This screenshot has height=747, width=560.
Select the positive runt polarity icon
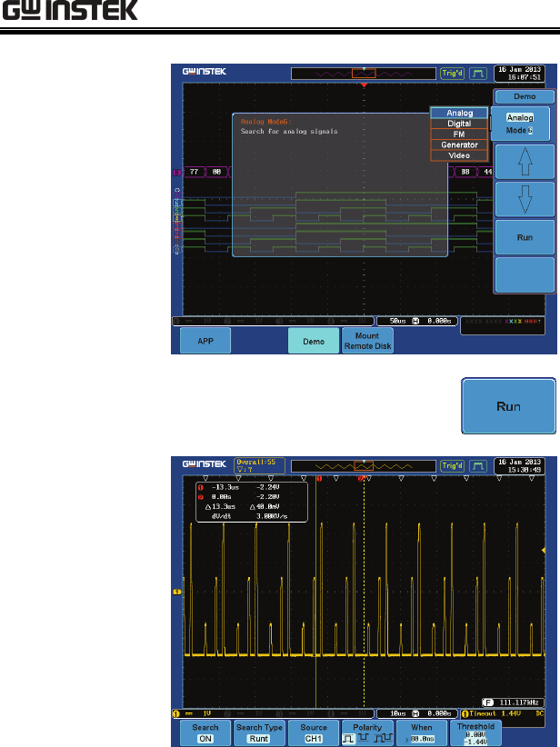350,739
